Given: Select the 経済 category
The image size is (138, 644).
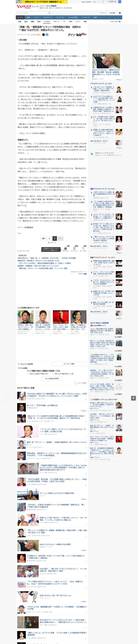Looking at the screenshot, I should tap(39, 21).
